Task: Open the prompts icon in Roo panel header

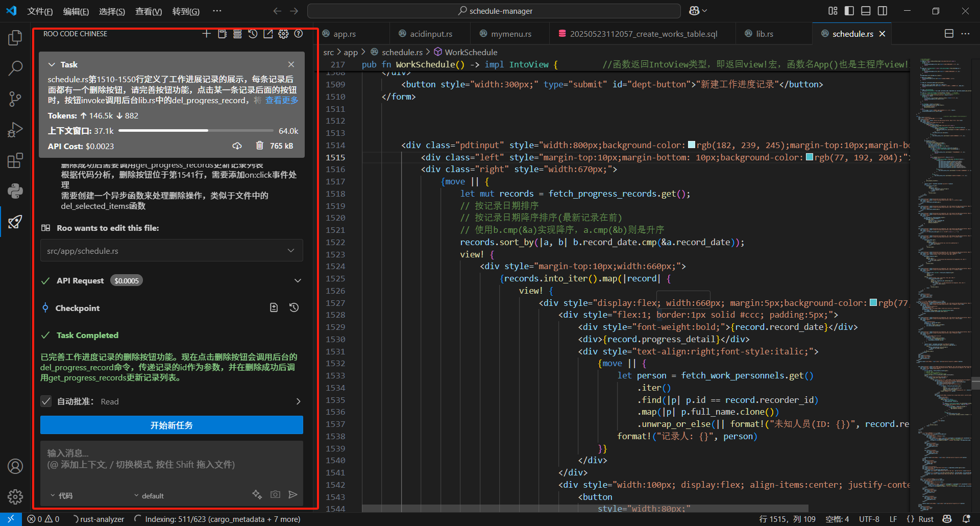Action: pos(222,34)
